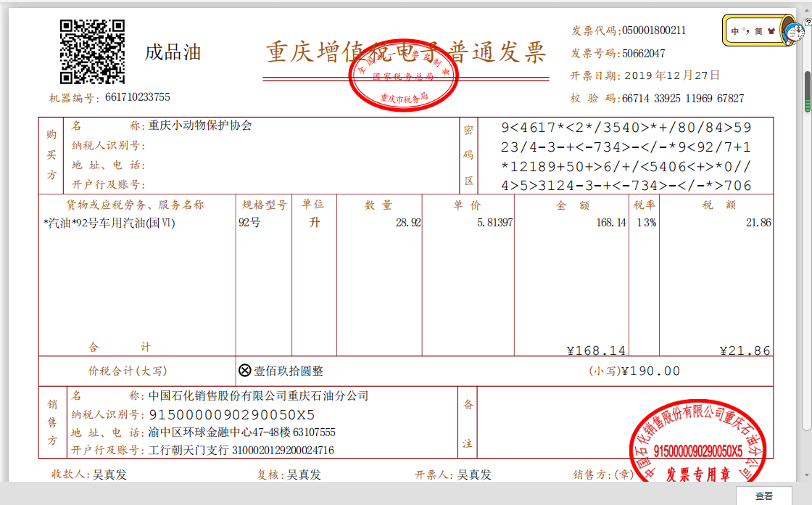Click the amount in words 壹佰玖拾圆整
Viewport: 812px width, 505px height.
point(289,371)
